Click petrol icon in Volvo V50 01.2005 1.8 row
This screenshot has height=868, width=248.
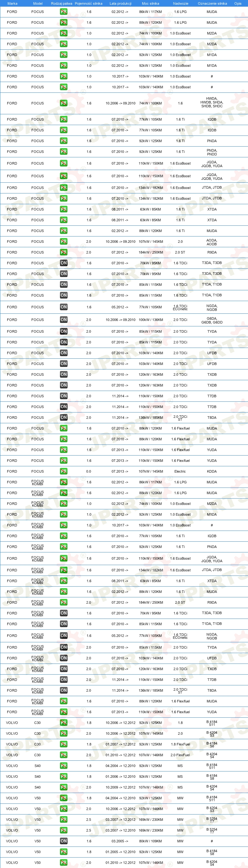[63, 852]
